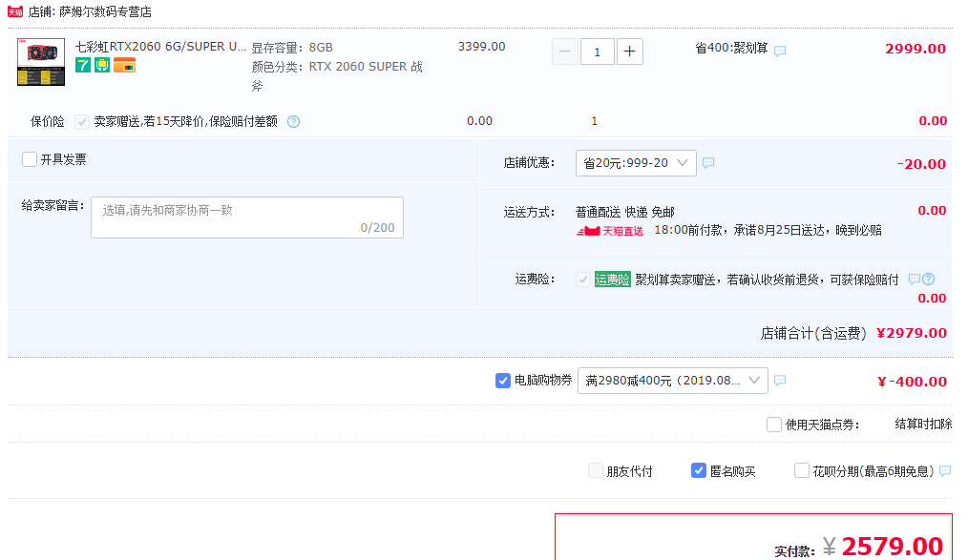Click comment icon beside shop discount dropdown

[708, 163]
